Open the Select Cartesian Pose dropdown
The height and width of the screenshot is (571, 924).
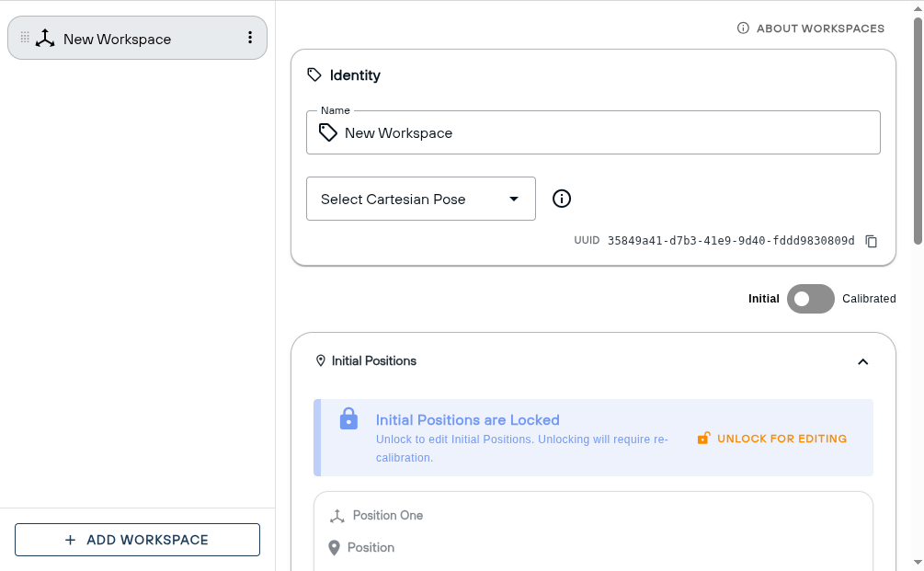point(421,199)
